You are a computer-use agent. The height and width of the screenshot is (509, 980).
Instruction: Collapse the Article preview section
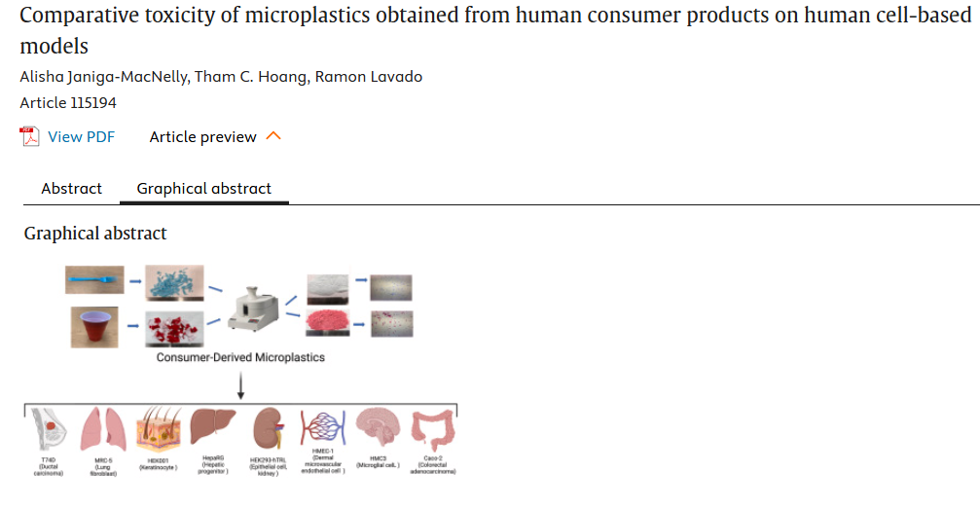click(202, 137)
